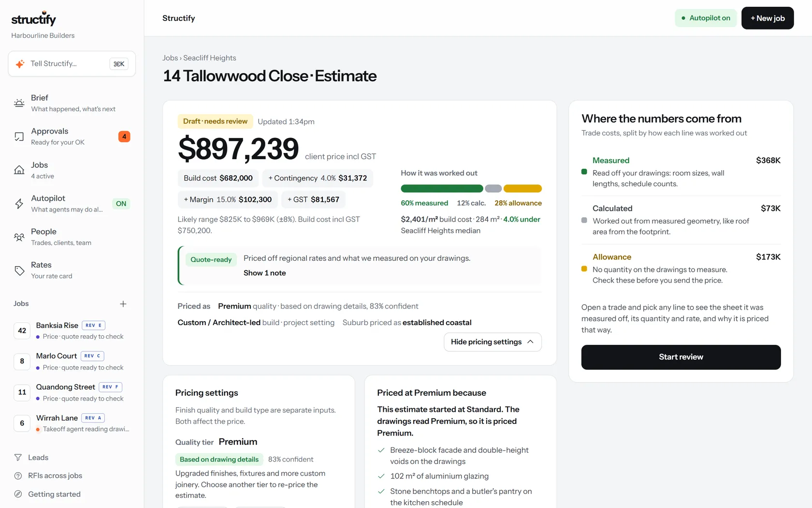Click the Leads funnel icon
812x508 pixels.
[x=18, y=458]
